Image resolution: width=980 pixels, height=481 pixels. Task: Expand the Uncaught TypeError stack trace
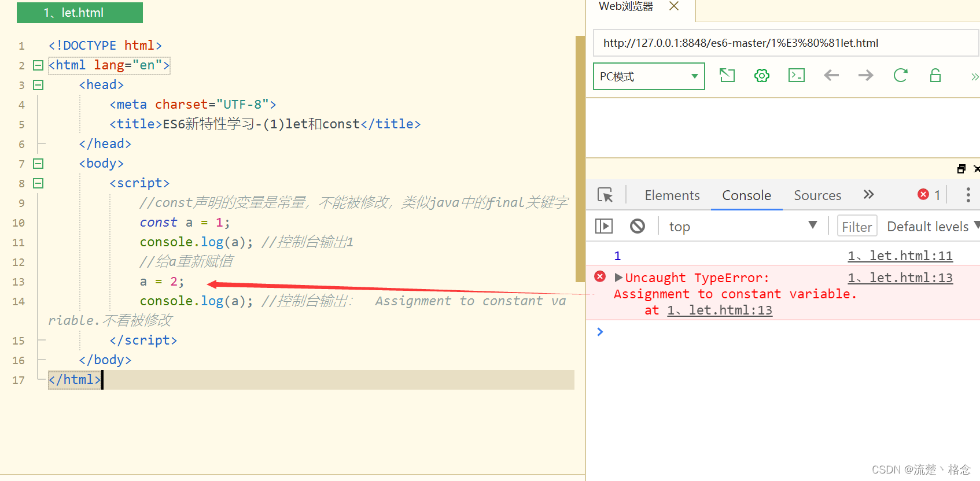point(618,277)
